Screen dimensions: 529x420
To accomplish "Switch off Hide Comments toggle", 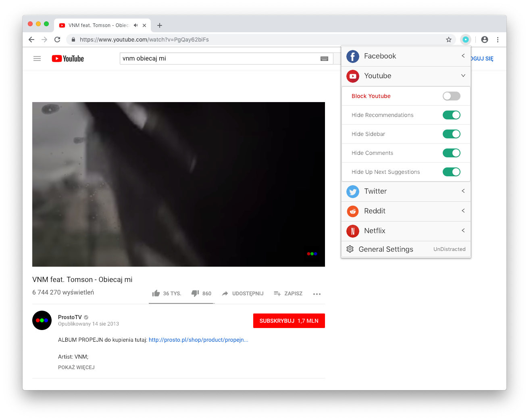I will click(452, 153).
